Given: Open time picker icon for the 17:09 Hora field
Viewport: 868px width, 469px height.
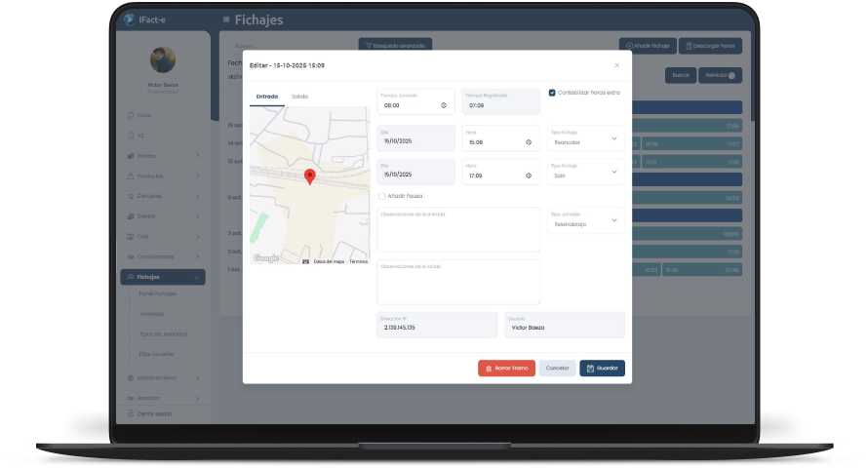Looking at the screenshot, I should pos(529,176).
